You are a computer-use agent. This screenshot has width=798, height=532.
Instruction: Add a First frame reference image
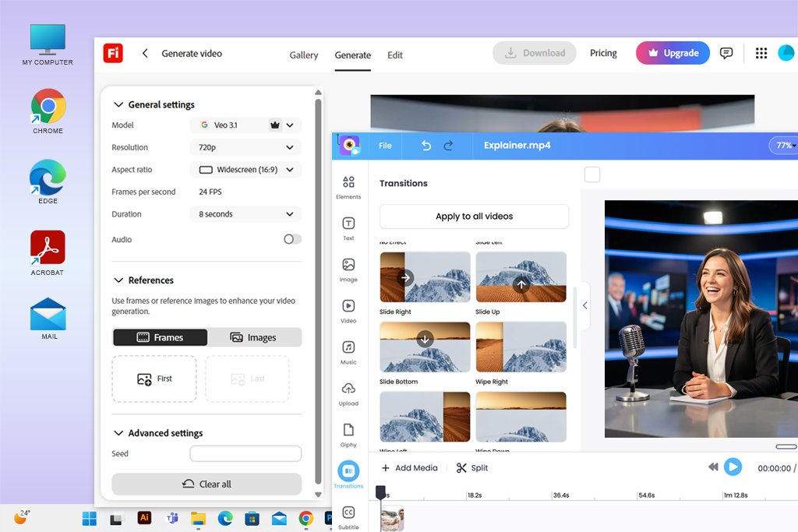pos(154,379)
